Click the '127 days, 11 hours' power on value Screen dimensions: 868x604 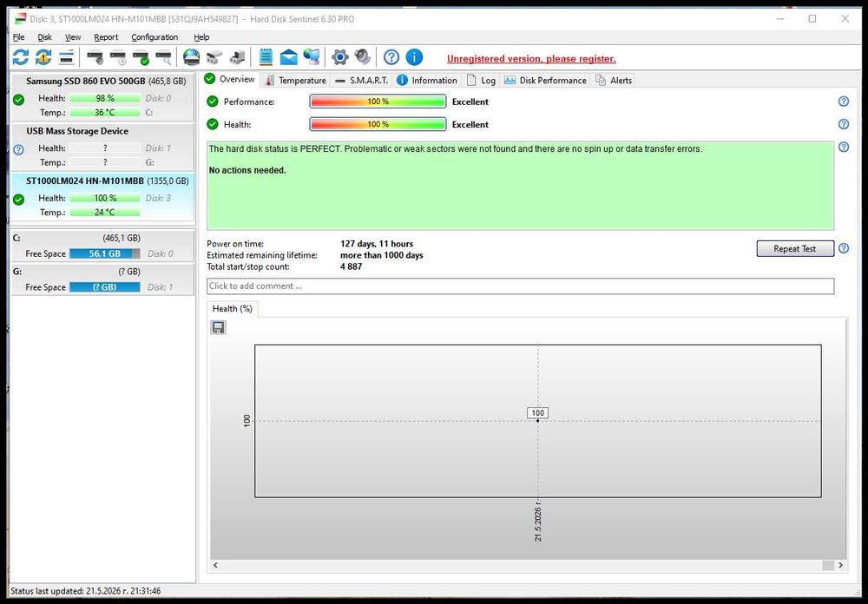pos(377,244)
